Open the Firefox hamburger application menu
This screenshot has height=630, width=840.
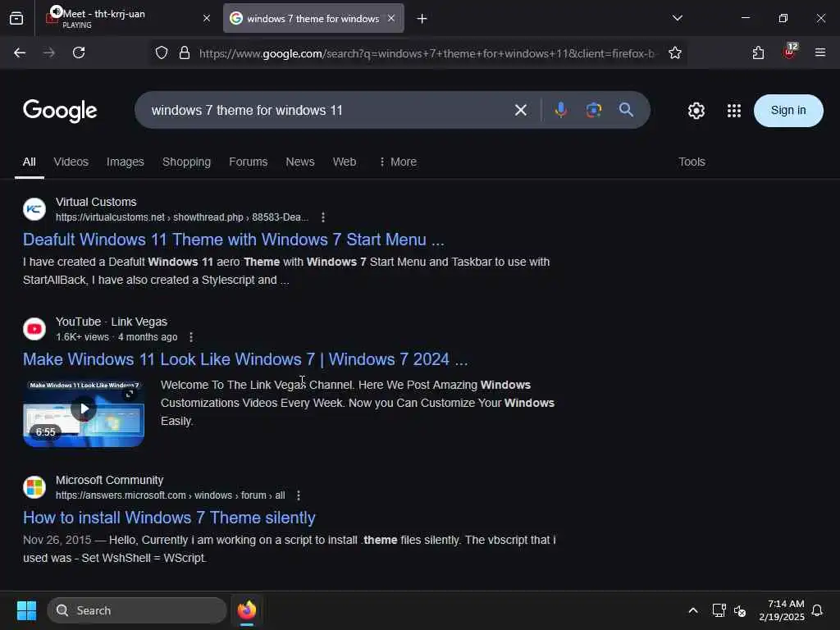[820, 52]
